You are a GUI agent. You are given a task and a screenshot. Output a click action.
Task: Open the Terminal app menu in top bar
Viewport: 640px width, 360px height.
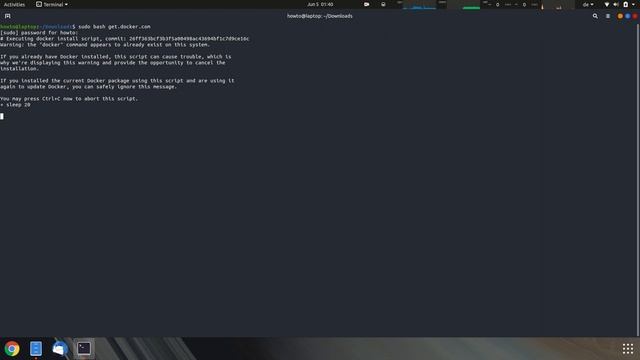click(52, 4)
